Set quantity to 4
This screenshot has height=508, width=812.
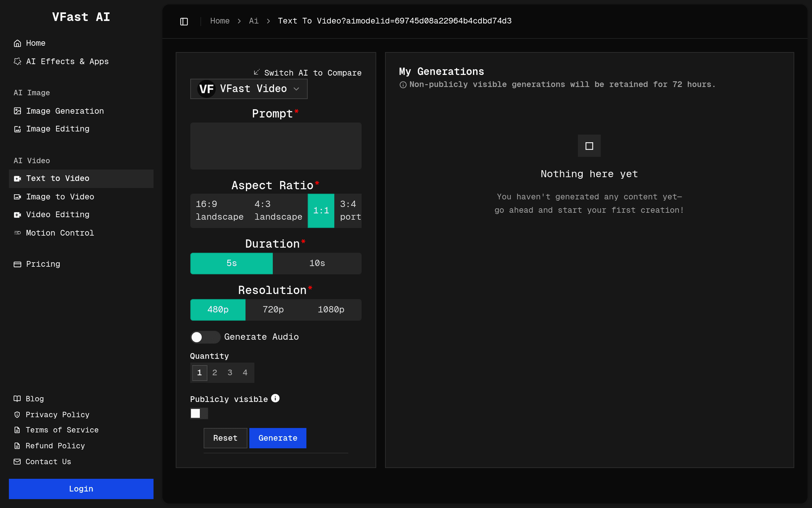[x=245, y=373]
